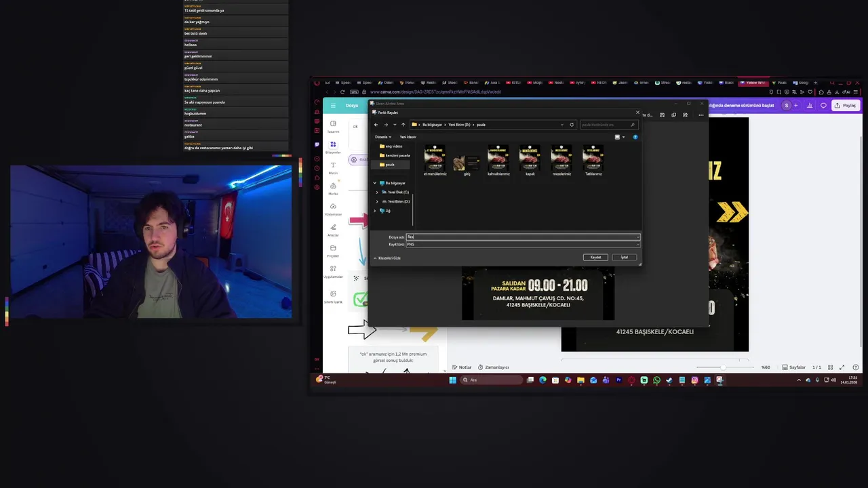Open grid view icon in Canva bottom bar
Image resolution: width=868 pixels, height=488 pixels.
coord(830,367)
